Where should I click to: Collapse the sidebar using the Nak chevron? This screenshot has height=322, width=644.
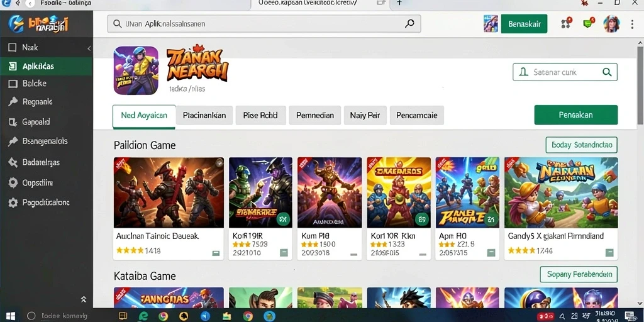point(89,48)
